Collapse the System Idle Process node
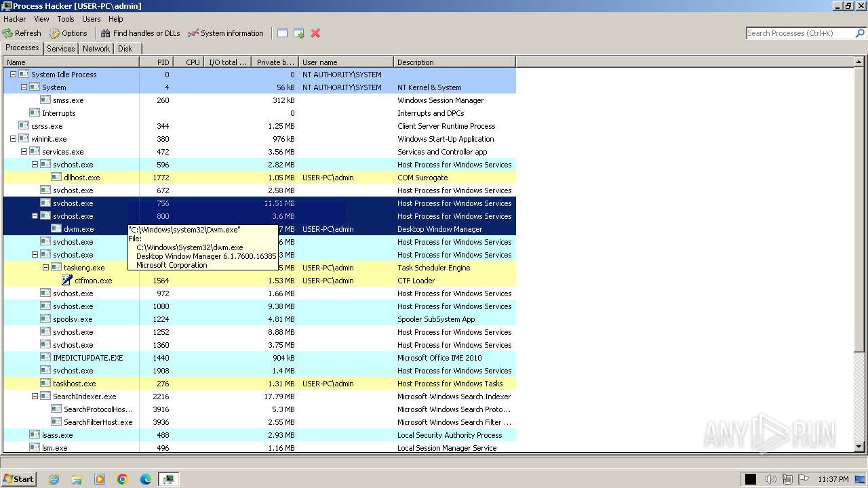 tap(13, 75)
